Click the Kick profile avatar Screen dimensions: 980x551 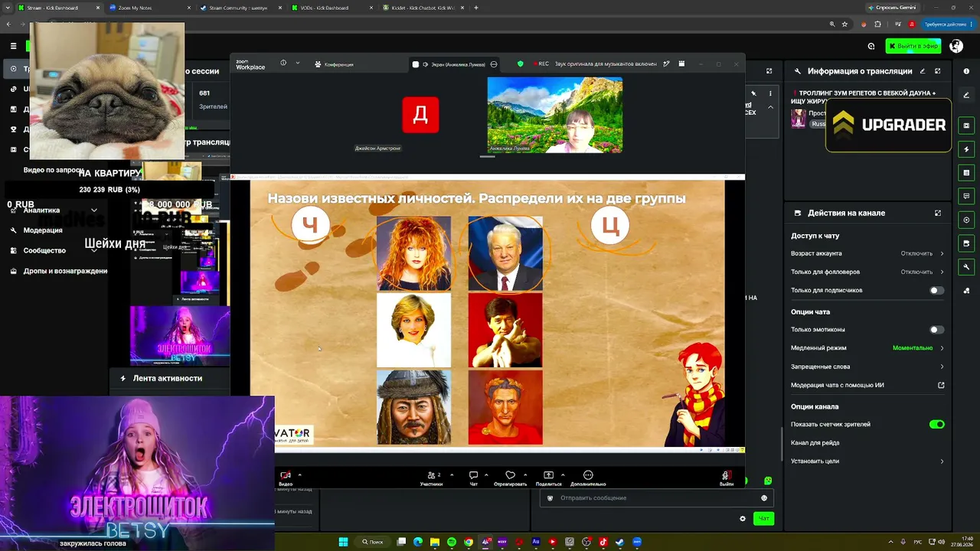point(956,46)
